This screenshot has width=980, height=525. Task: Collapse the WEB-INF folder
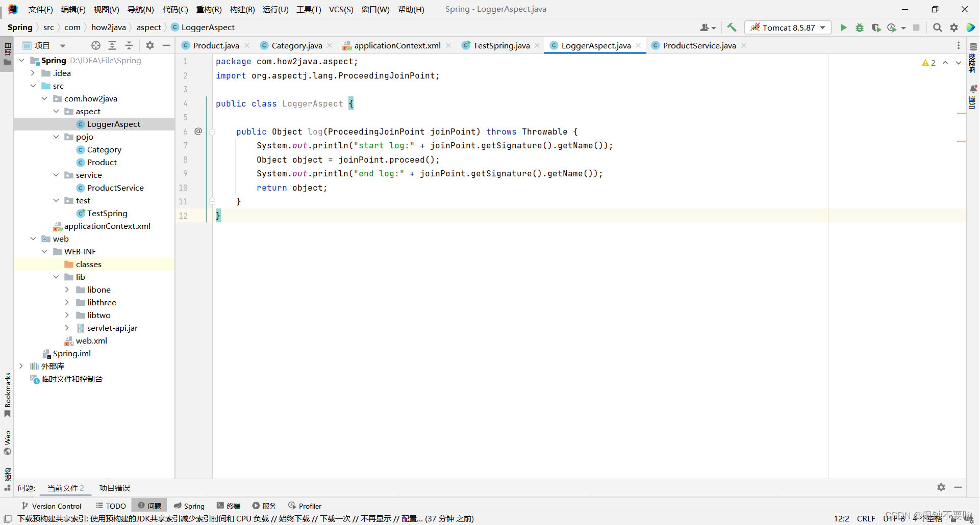[44, 251]
